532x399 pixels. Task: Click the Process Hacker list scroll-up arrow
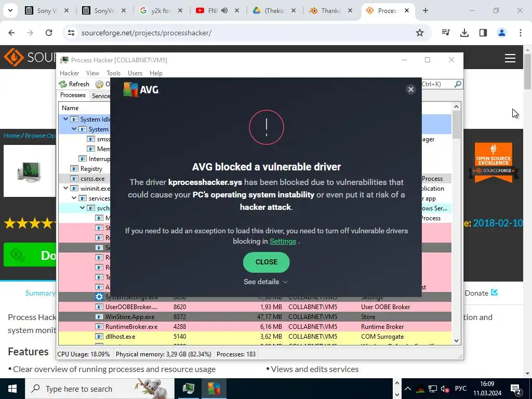[456, 107]
